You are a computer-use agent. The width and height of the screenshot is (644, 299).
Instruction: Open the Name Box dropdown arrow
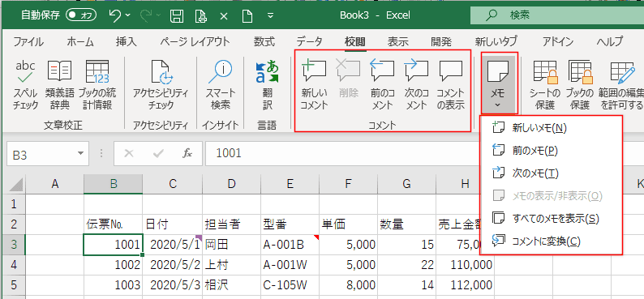pyautogui.click(x=80, y=154)
